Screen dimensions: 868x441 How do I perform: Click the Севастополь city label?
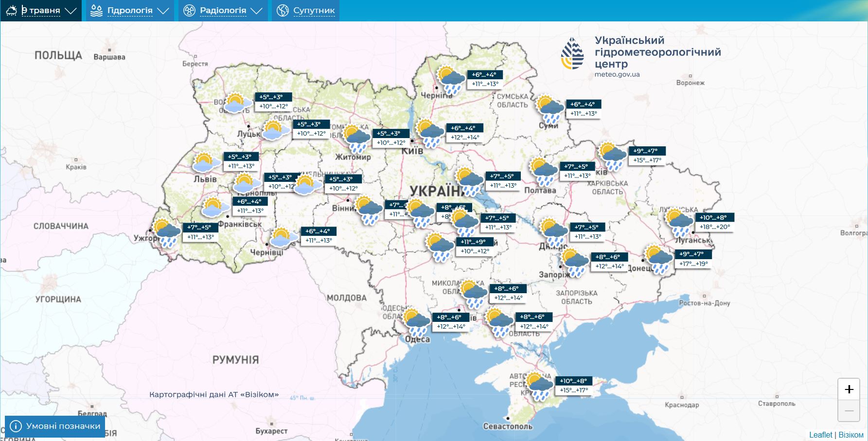coord(508,426)
